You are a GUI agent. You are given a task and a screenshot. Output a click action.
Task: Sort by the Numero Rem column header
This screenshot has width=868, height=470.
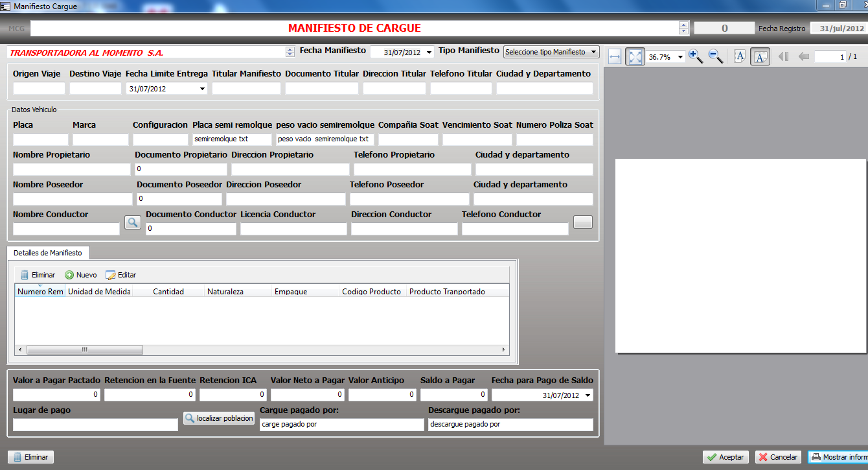point(40,292)
